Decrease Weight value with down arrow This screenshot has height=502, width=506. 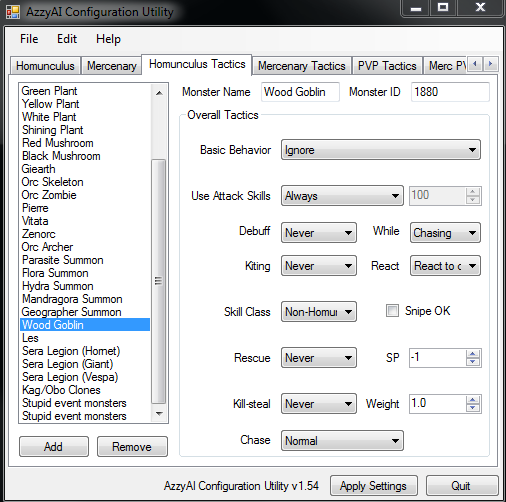pos(473,407)
